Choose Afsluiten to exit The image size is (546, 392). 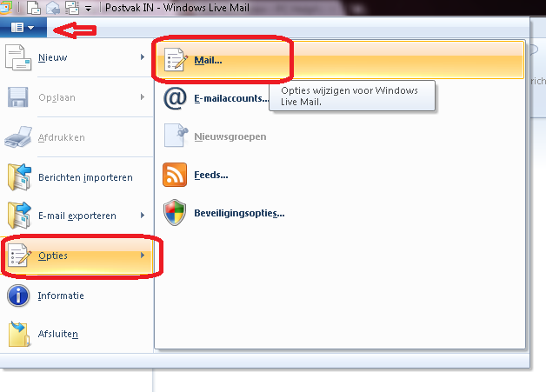tap(77, 334)
